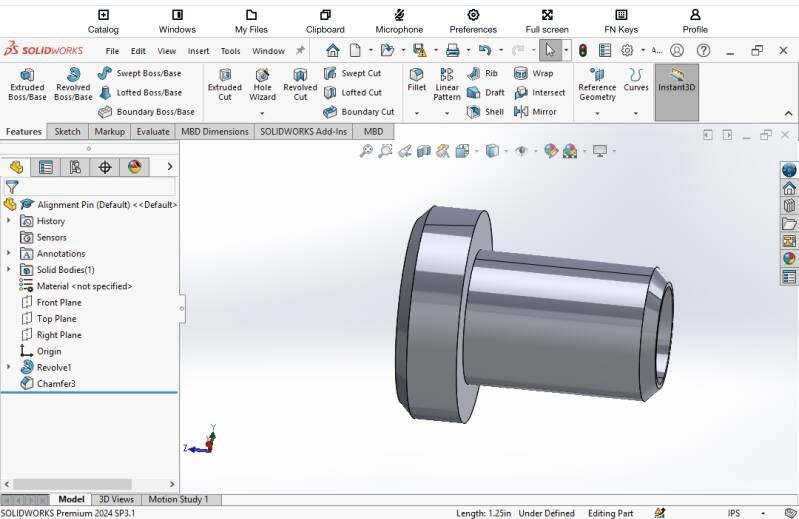This screenshot has width=799, height=519.
Task: Toggle the pin next to Window menu
Action: click(x=300, y=50)
